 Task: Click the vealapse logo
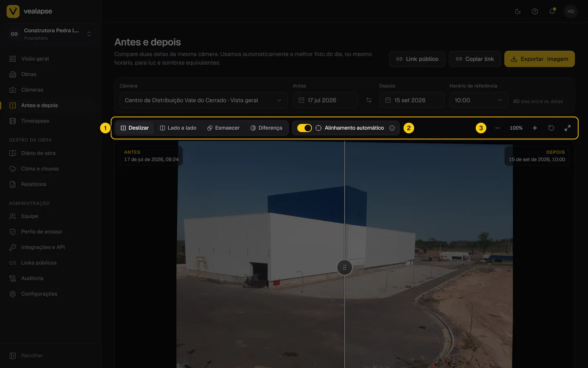(x=29, y=11)
